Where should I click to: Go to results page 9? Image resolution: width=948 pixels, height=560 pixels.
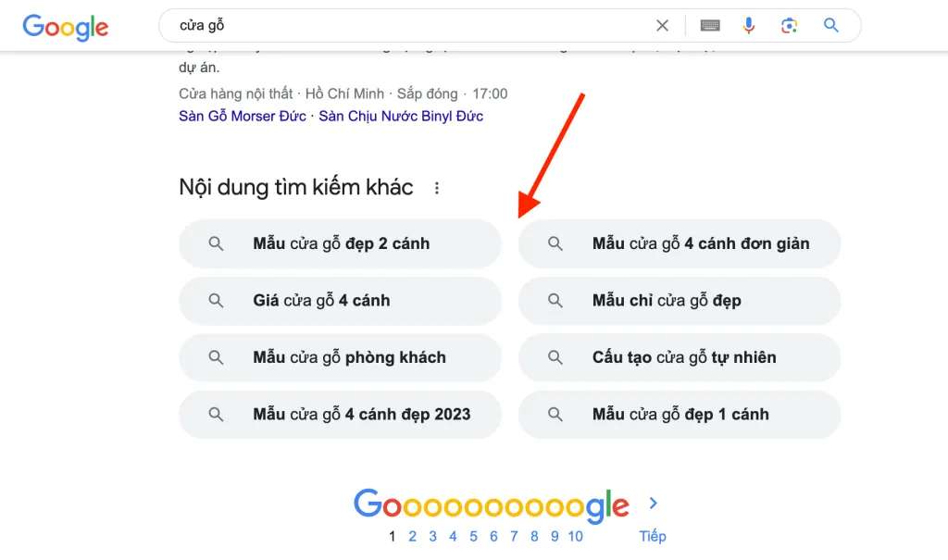click(555, 537)
